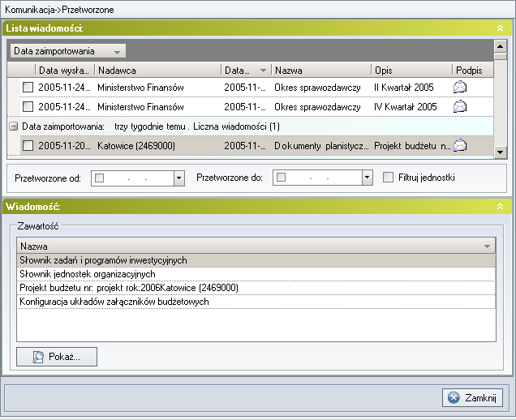516x420 pixels.
Task: Sort by Nazwa column in message list
Action: (321, 71)
